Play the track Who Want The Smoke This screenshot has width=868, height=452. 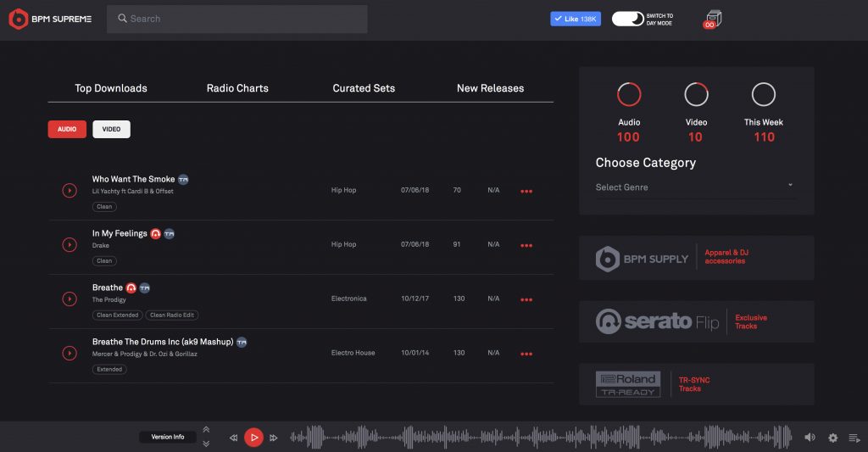(x=70, y=191)
